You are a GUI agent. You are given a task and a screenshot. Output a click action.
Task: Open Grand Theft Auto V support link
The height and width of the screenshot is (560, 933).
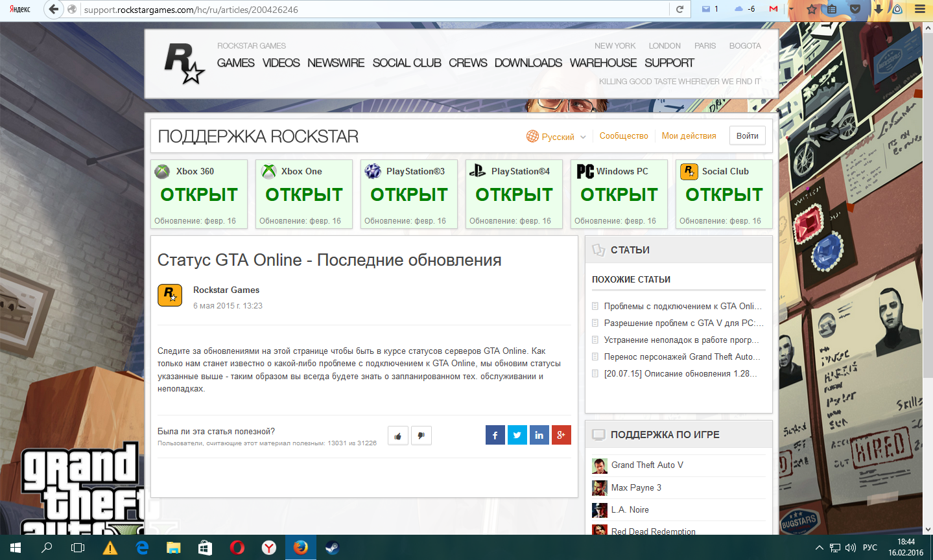[x=647, y=465]
